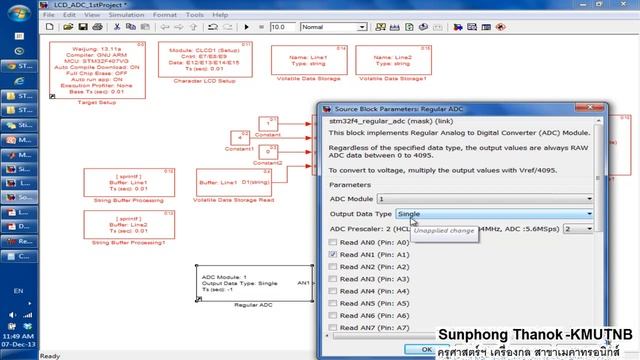Viewport: 640px width, 360px height.
Task: Open the File menu
Action: click(x=48, y=15)
